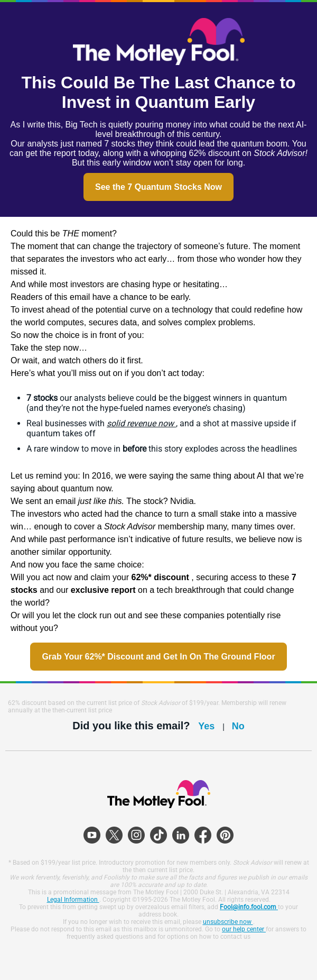Click the unsubscribe now link

227,921
